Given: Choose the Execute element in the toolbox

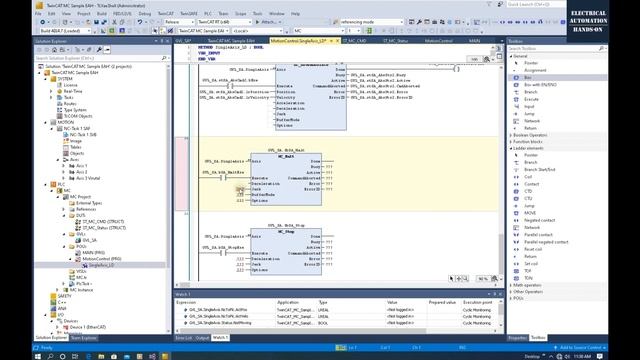Looking at the screenshot, I should 531,99.
